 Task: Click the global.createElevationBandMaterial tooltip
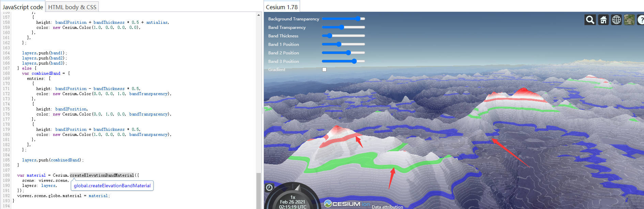click(x=112, y=186)
